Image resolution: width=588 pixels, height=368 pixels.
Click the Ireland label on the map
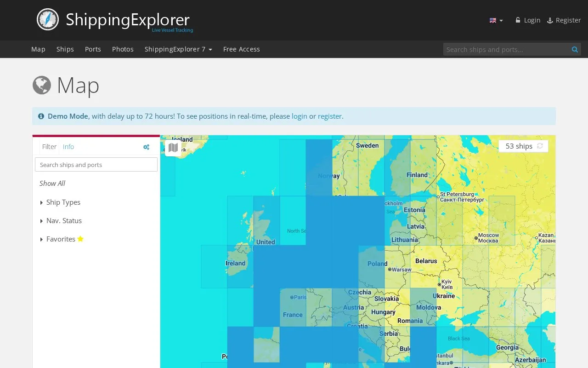pyautogui.click(x=235, y=263)
